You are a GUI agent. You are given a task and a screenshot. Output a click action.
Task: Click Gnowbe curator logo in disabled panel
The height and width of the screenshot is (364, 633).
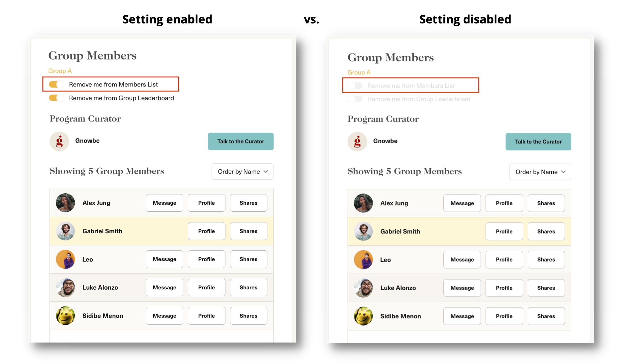click(x=357, y=142)
